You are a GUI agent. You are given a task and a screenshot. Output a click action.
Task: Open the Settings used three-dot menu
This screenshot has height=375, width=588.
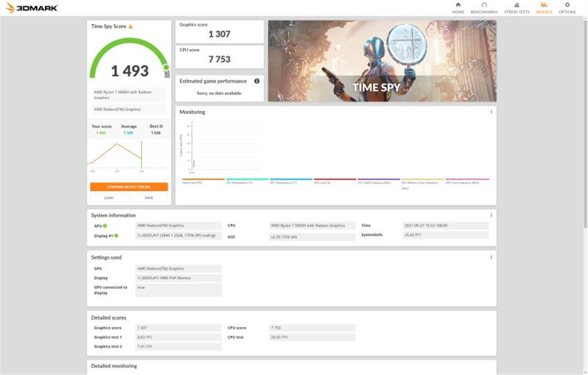(x=491, y=257)
